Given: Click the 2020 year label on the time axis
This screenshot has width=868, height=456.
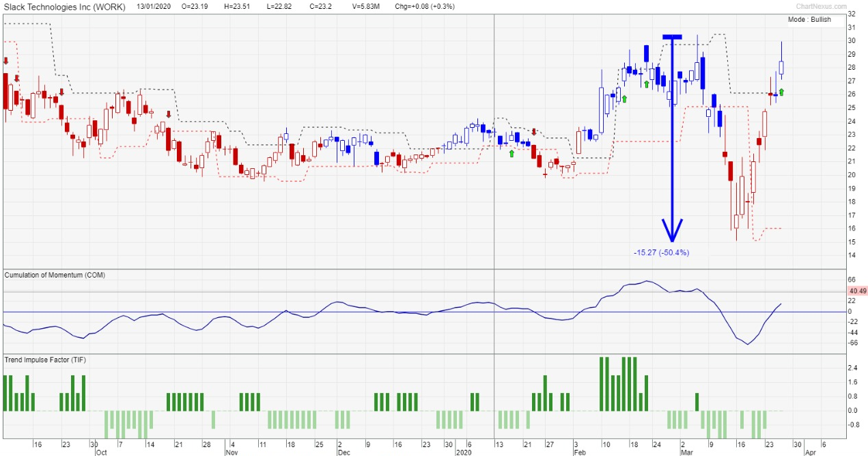Looking at the screenshot, I should pos(463,453).
